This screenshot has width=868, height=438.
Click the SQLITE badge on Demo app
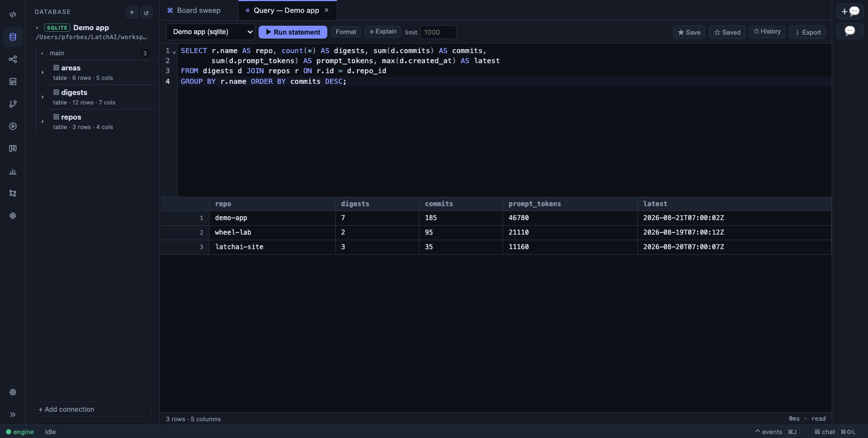click(x=57, y=28)
